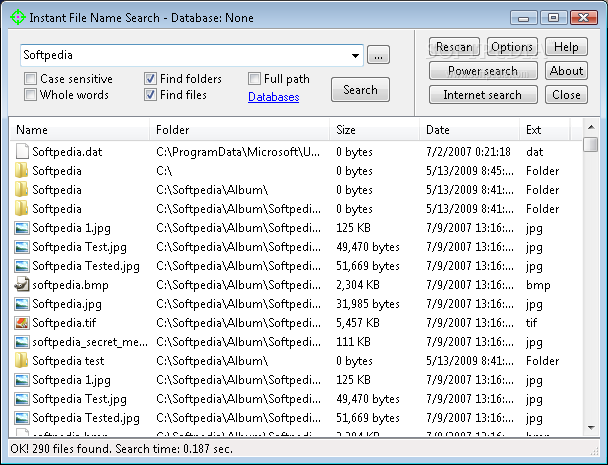
Task: Click the results scrollbar up arrow
Action: 591,127
